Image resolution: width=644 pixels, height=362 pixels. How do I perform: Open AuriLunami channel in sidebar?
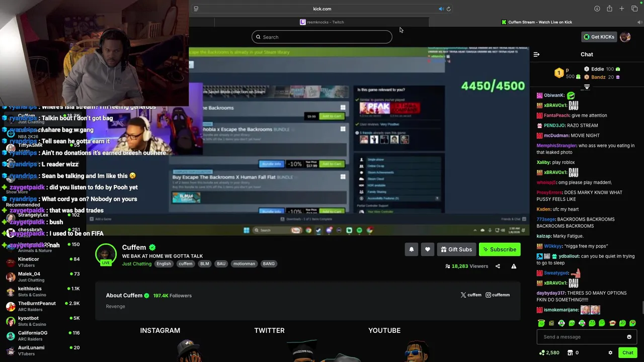43,350
